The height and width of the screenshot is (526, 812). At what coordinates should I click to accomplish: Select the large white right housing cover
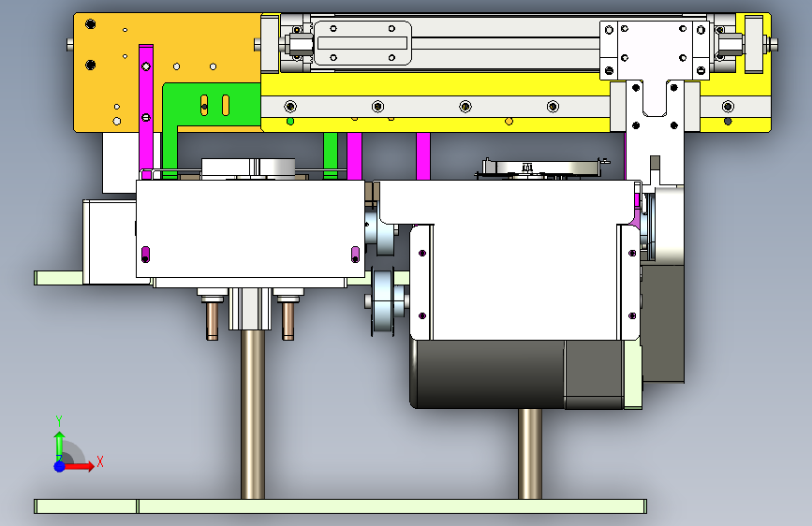coord(524,259)
